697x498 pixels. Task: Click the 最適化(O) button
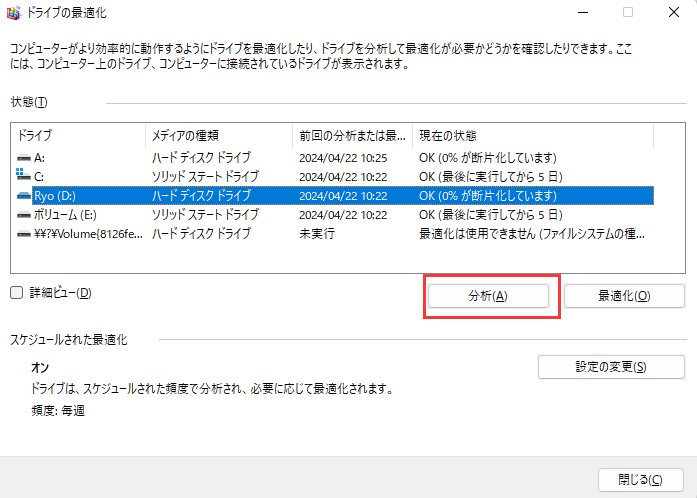624,296
